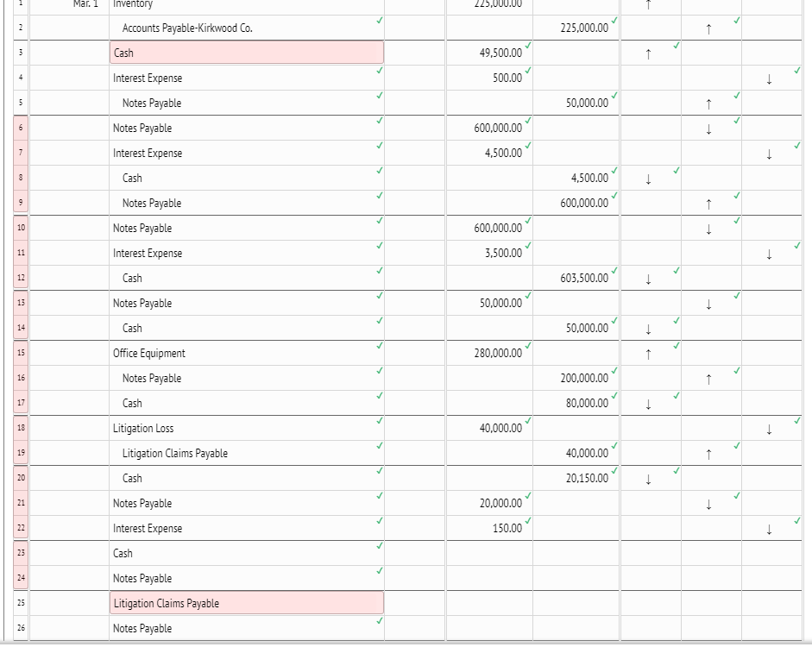Open the Notes Payable account cell in row 26

(x=246, y=628)
